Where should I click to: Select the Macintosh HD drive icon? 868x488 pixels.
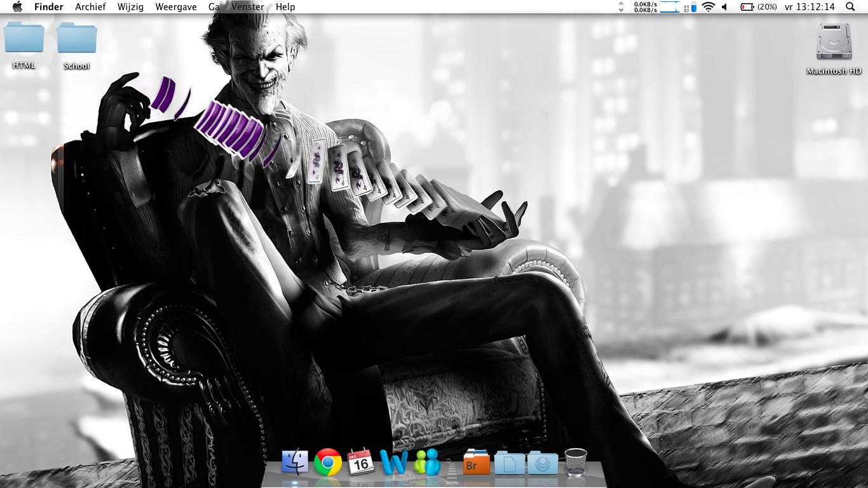(834, 42)
